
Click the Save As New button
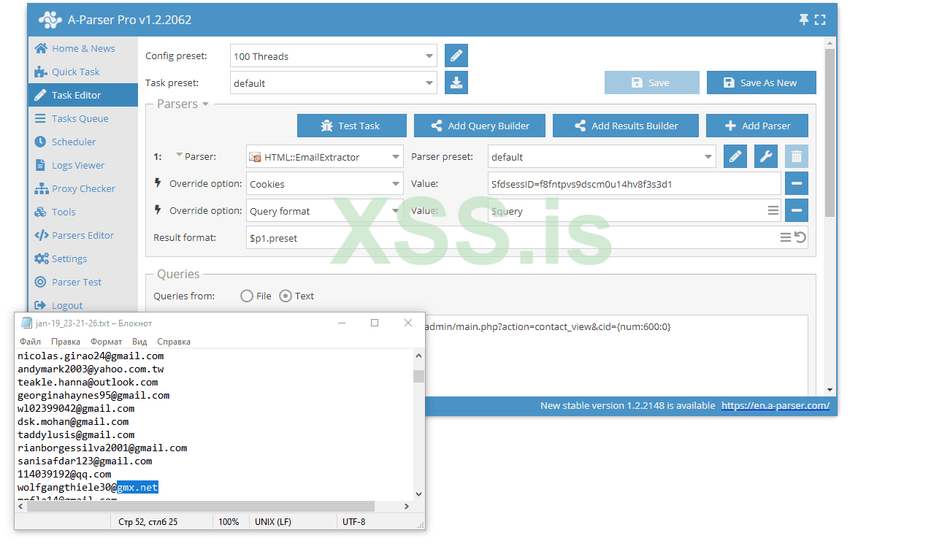coord(762,83)
